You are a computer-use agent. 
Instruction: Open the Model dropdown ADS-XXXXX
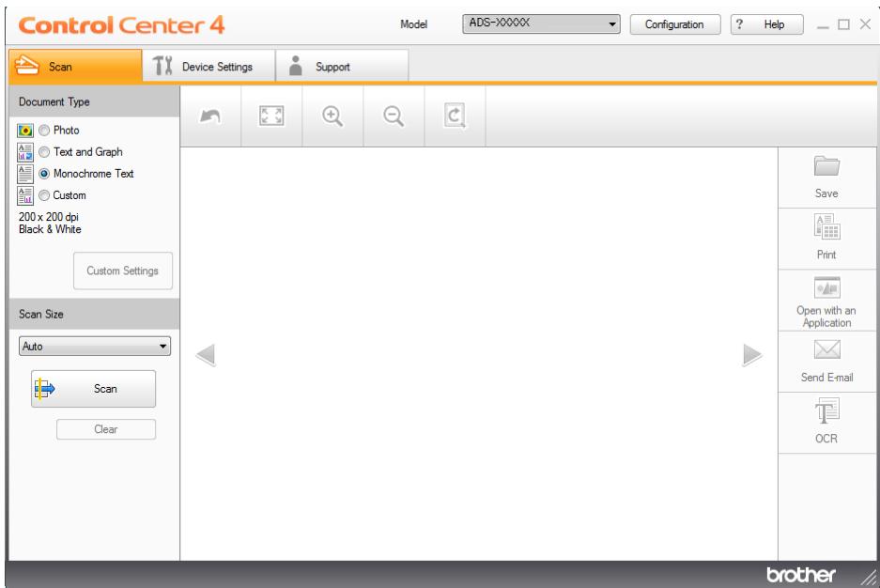(541, 24)
